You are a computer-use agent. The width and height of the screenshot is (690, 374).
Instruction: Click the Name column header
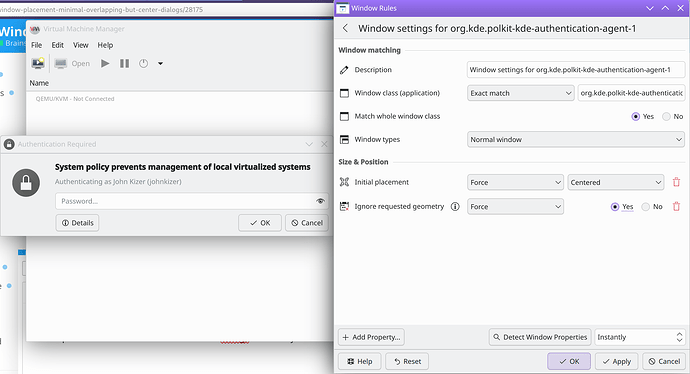tap(39, 83)
